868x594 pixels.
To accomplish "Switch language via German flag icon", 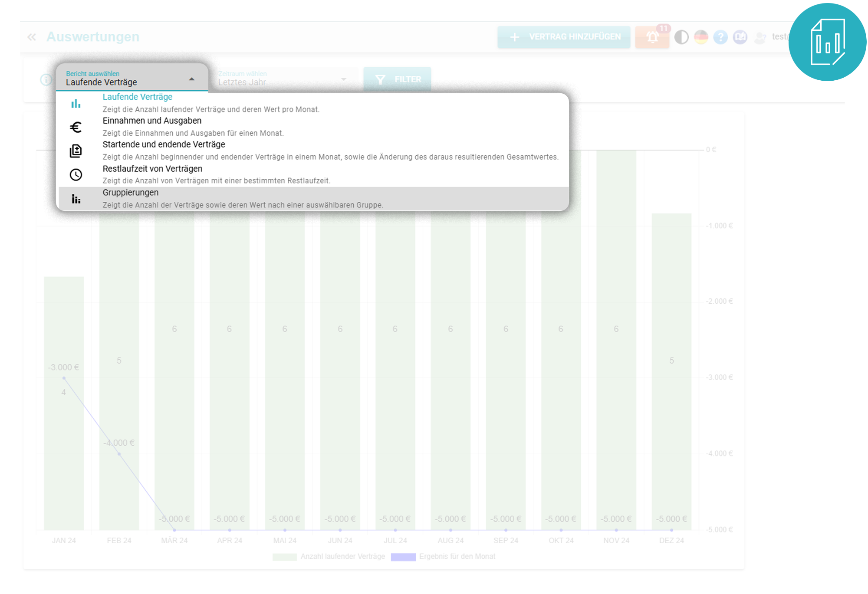I will click(x=701, y=37).
